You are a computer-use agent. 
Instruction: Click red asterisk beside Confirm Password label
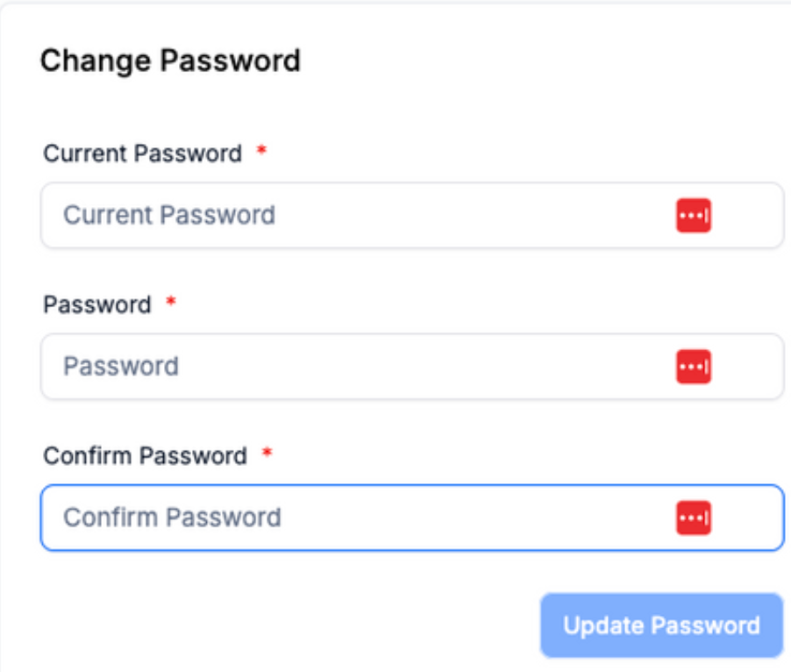click(267, 453)
